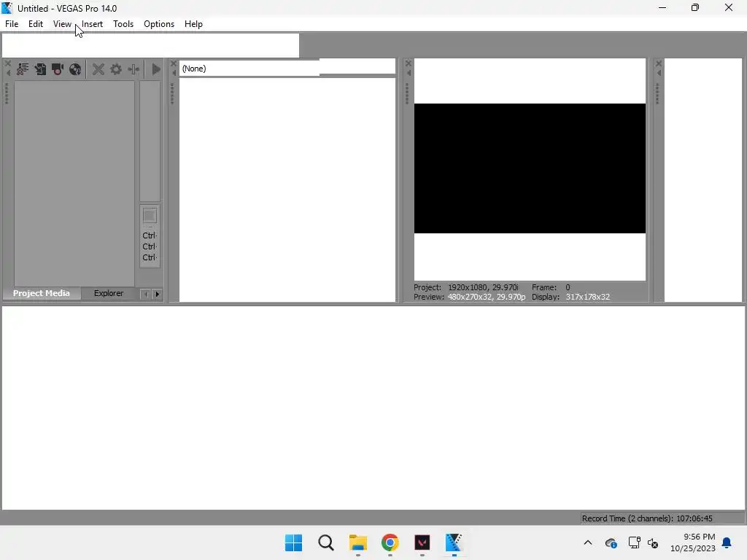Click Remove Selected Media X icon
This screenshot has width=747, height=560.
(98, 69)
